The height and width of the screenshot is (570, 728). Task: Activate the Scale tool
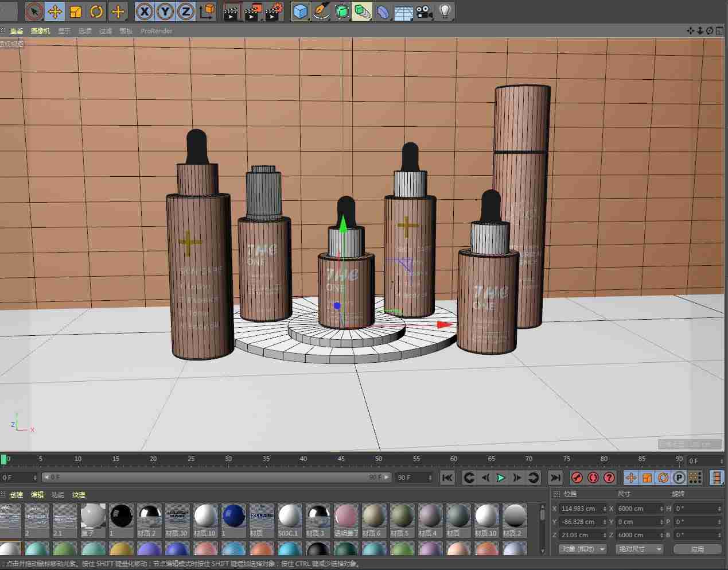(x=77, y=11)
